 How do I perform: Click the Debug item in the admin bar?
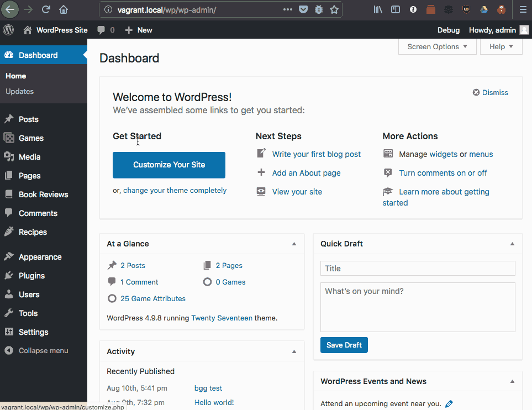pos(449,30)
